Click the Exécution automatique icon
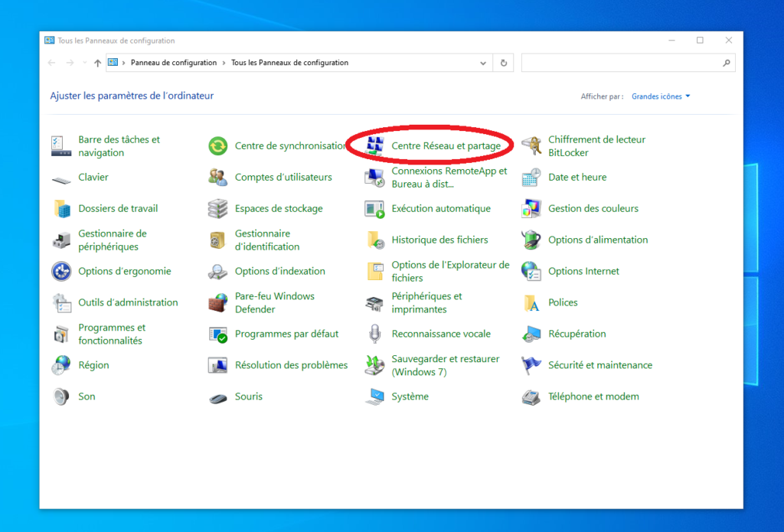This screenshot has width=784, height=532. 374,209
